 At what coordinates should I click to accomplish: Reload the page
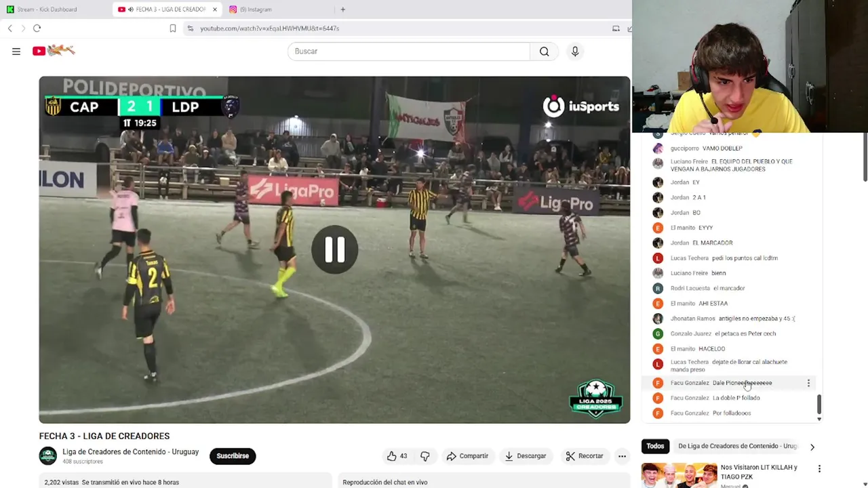pos(37,28)
